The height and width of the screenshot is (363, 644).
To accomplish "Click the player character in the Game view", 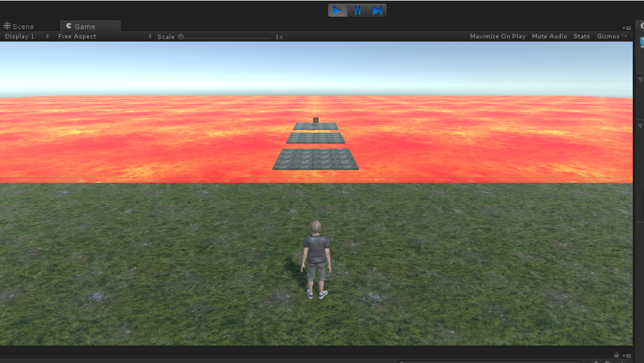I will (x=316, y=260).
